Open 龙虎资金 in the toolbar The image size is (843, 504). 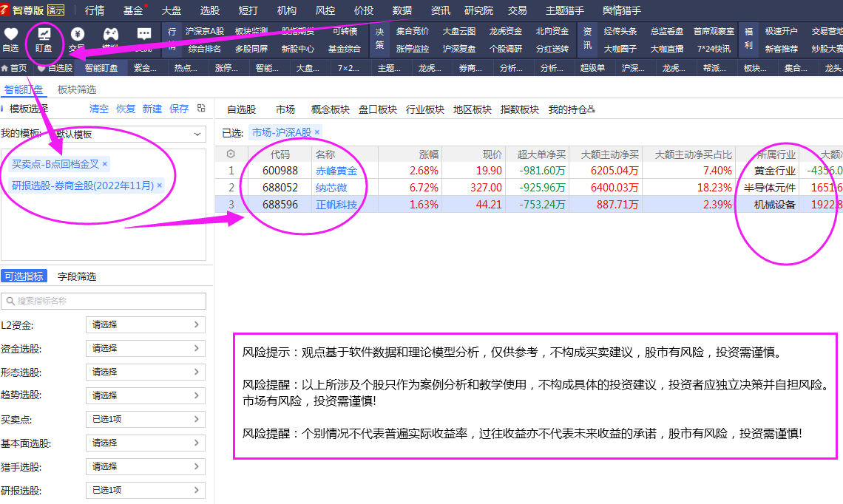(x=505, y=31)
